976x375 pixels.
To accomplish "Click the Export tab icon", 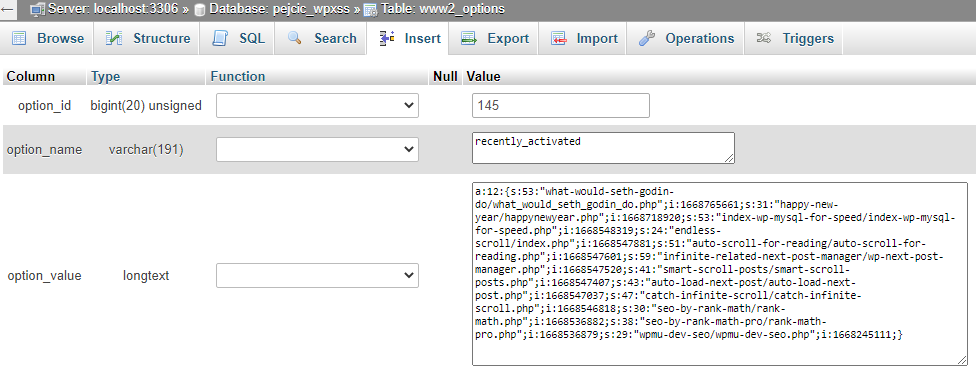I will 469,38.
